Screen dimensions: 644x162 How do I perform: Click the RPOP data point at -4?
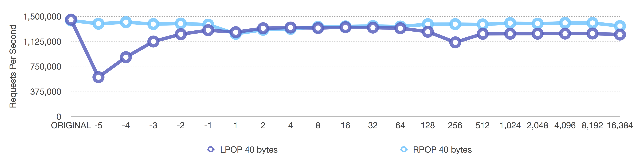(x=126, y=22)
